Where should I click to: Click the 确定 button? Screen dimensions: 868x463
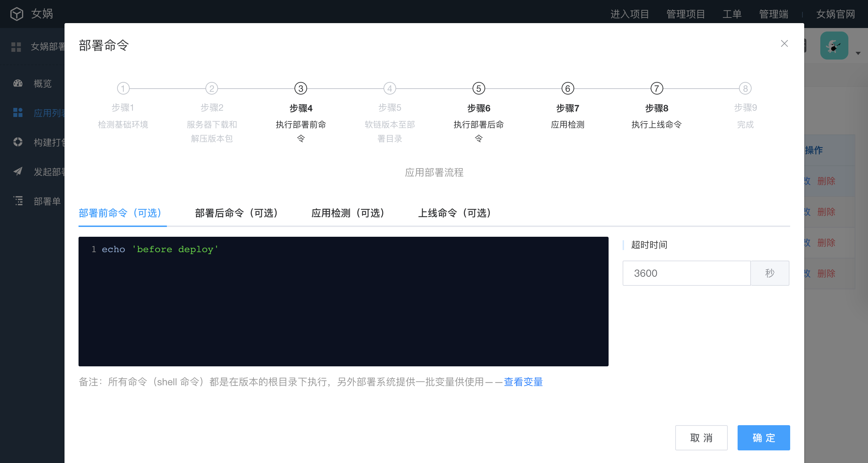click(764, 438)
